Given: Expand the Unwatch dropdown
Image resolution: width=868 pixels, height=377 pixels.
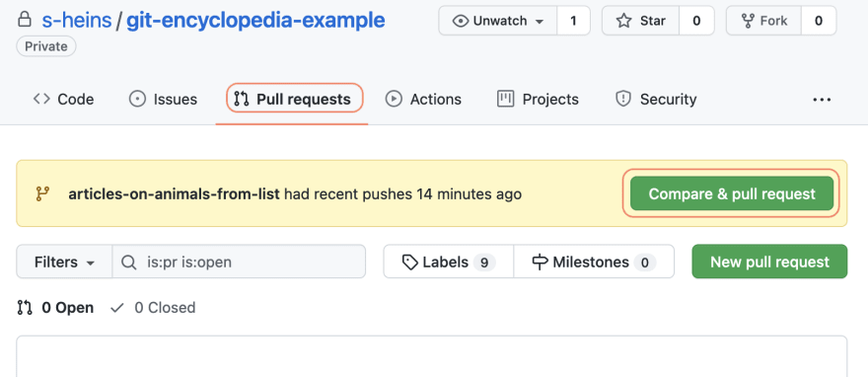Looking at the screenshot, I should [x=498, y=21].
